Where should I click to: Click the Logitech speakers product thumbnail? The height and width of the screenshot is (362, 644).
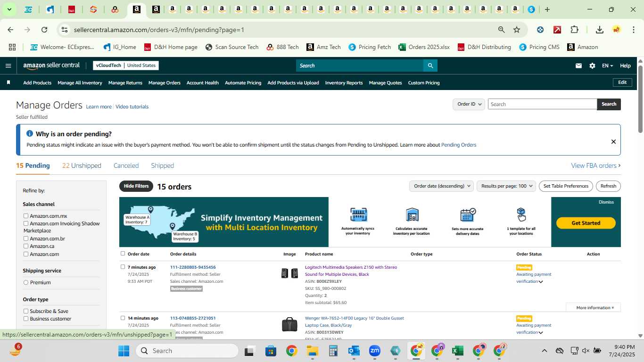tap(289, 273)
